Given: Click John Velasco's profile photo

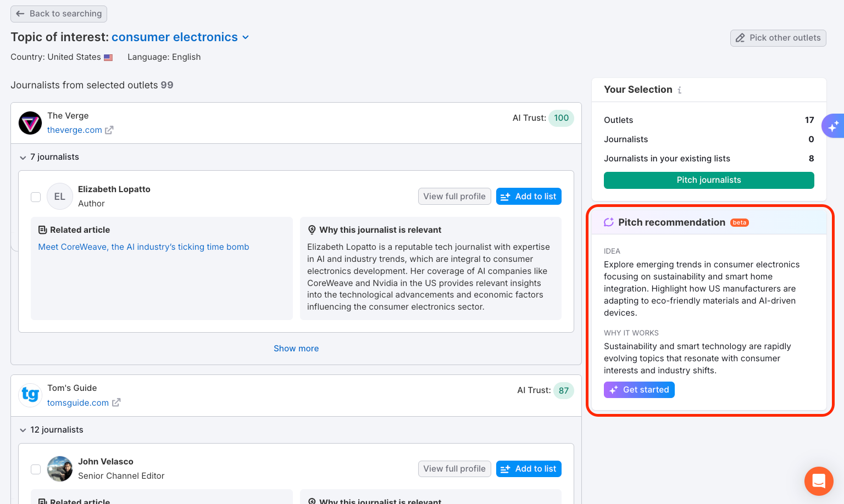Looking at the screenshot, I should pyautogui.click(x=60, y=469).
